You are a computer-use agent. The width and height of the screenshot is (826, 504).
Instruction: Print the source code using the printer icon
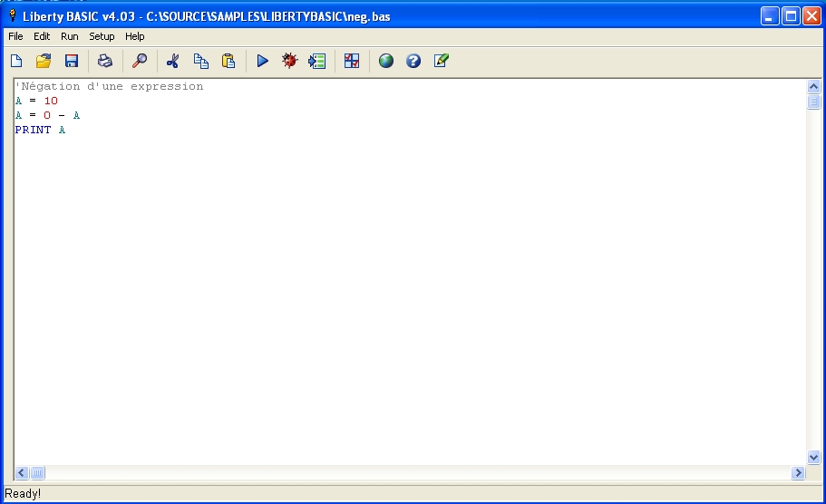click(x=105, y=61)
